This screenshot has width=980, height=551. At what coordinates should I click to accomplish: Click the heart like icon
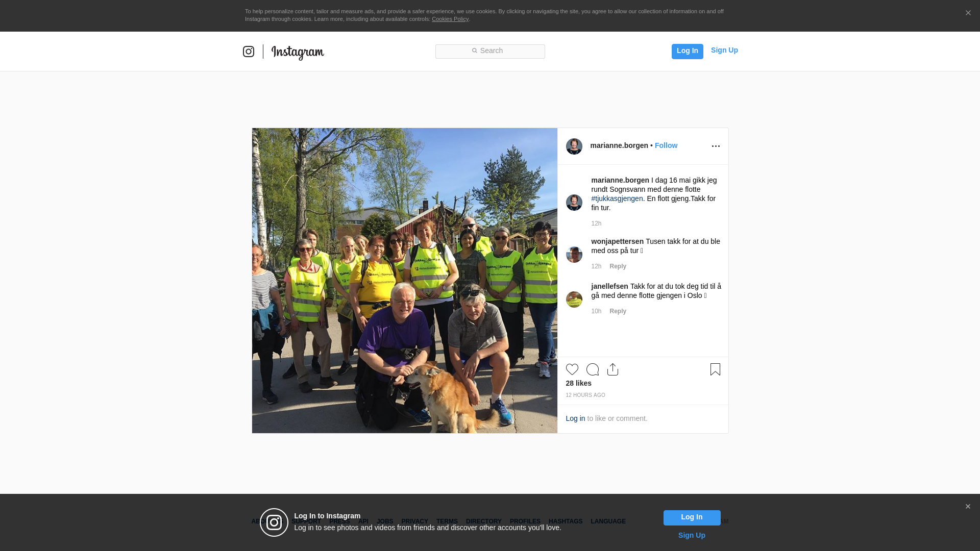click(572, 369)
